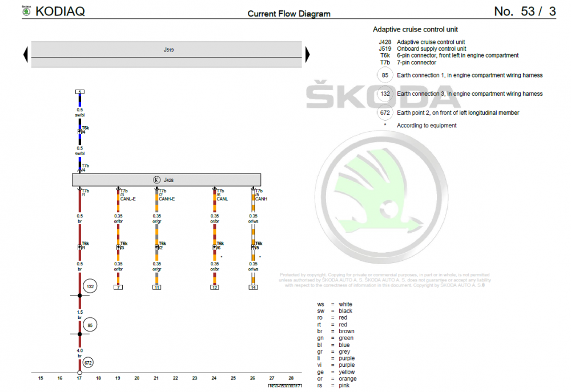Screen dimensions: 571x392
Task: Click track number 21 on the bottom scale
Action: pyautogui.click(x=156, y=378)
